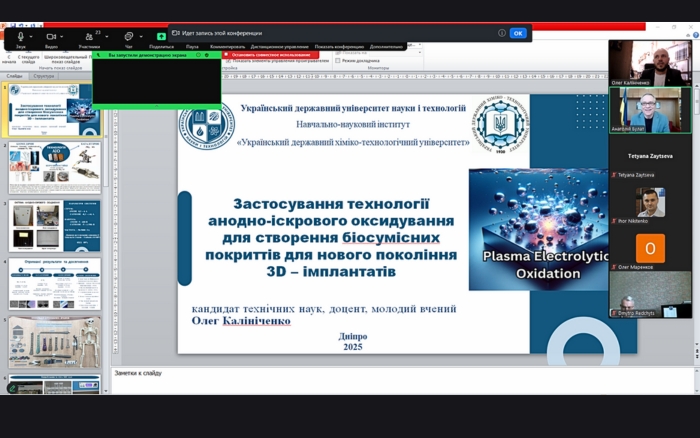The height and width of the screenshot is (438, 700).
Task: Stop screen sharing with red button
Action: pos(270,54)
